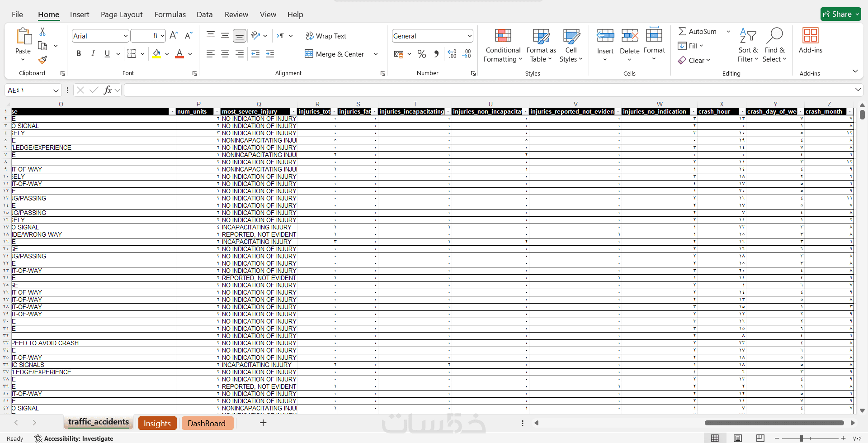Switch to the Formulas ribbon tab
868x443 pixels.
[x=170, y=14]
